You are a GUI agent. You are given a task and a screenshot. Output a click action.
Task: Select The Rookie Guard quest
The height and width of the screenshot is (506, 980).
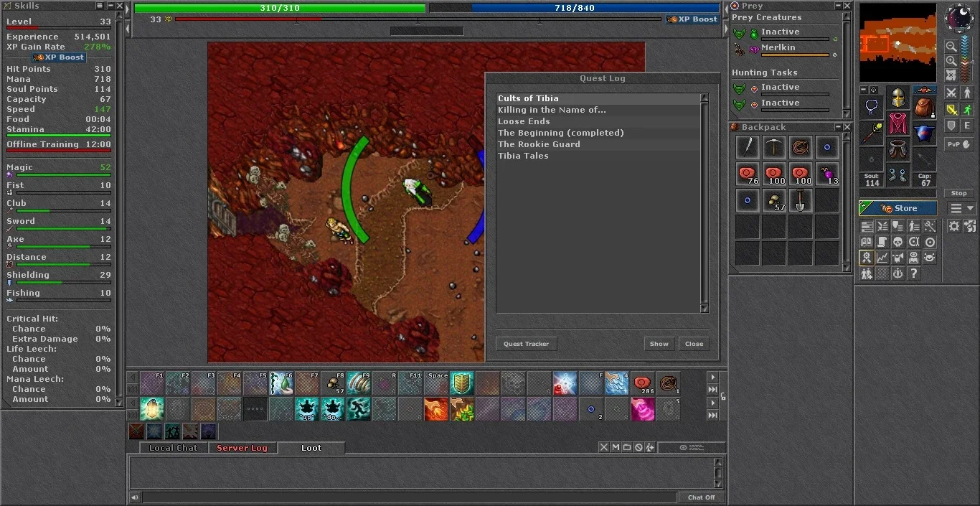tap(598, 144)
